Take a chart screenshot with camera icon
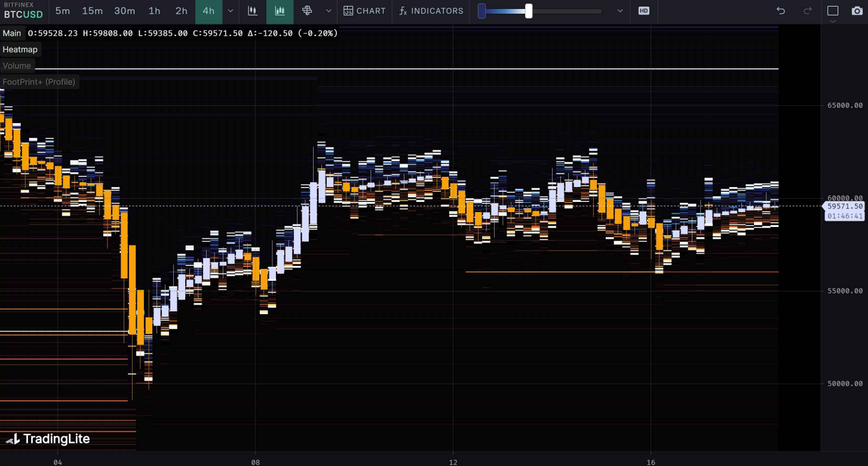 [857, 11]
